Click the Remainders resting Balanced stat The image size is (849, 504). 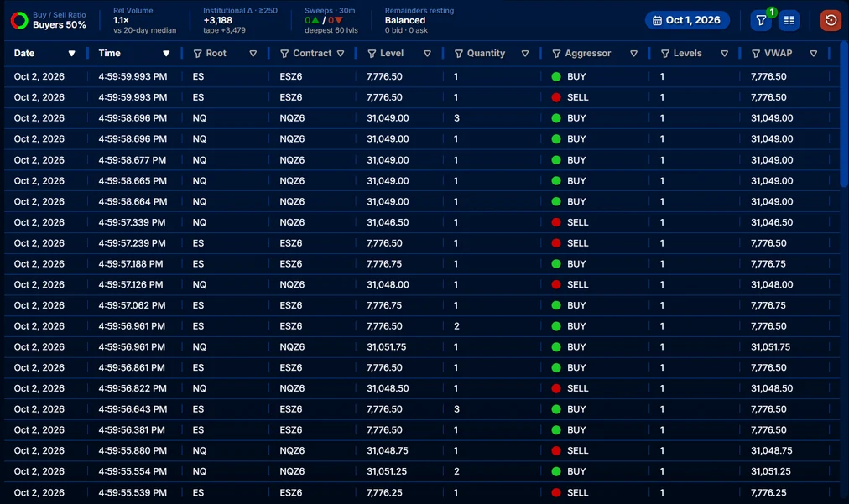click(x=419, y=21)
